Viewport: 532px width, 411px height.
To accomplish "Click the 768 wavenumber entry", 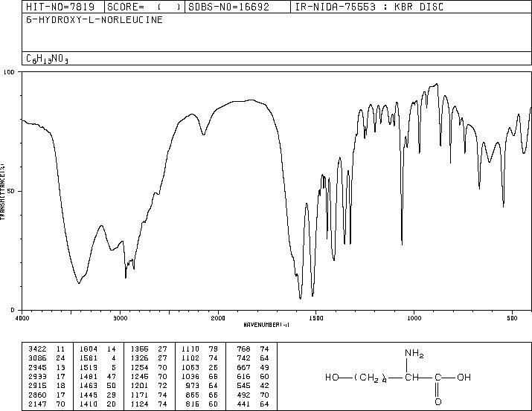I will (243, 349).
